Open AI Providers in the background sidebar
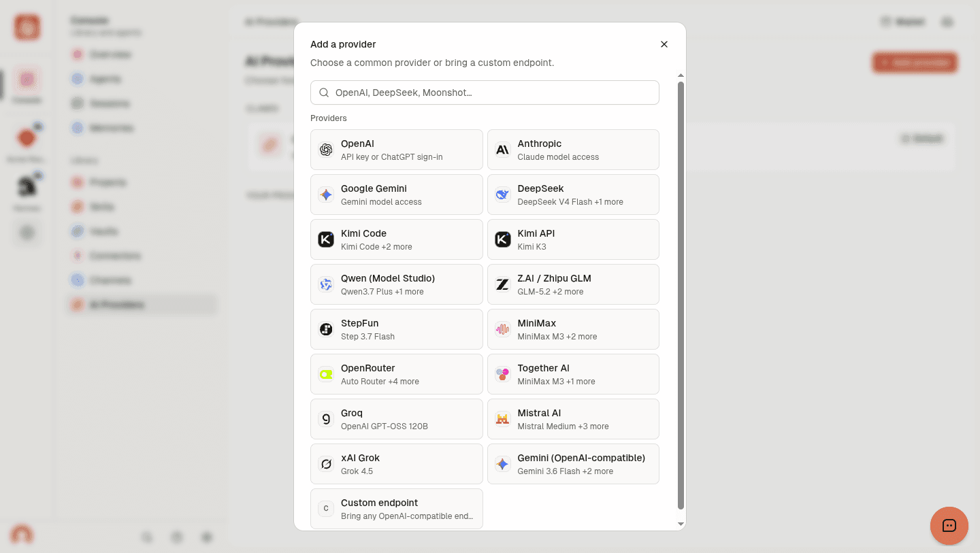Image resolution: width=980 pixels, height=553 pixels. (142, 305)
